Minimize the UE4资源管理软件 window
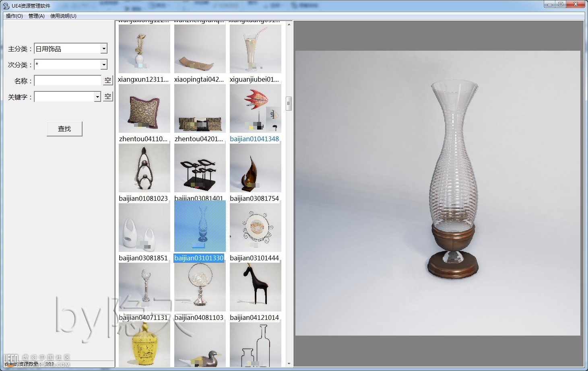The width and height of the screenshot is (588, 371). click(x=550, y=4)
